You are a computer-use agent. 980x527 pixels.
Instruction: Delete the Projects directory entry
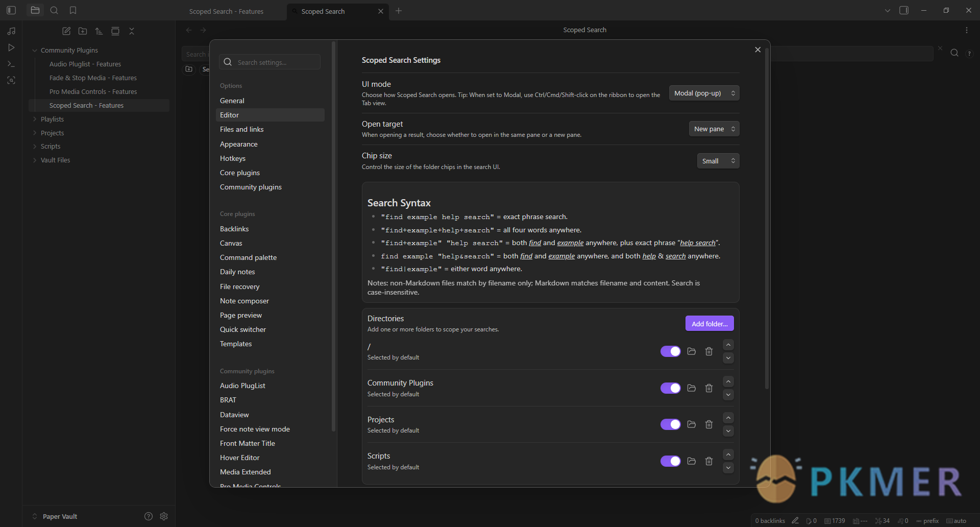(709, 424)
